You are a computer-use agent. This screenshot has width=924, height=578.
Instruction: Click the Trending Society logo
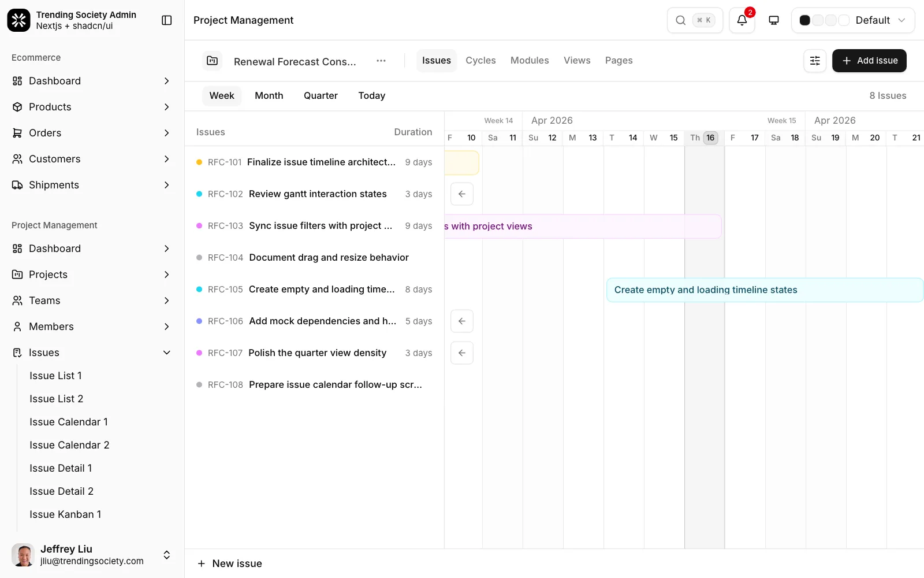point(18,20)
